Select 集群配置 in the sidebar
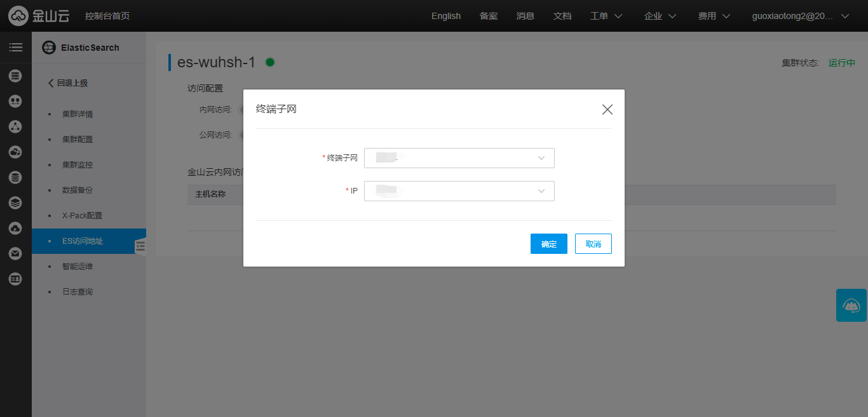Screen dimensions: 868x417 coord(78,140)
